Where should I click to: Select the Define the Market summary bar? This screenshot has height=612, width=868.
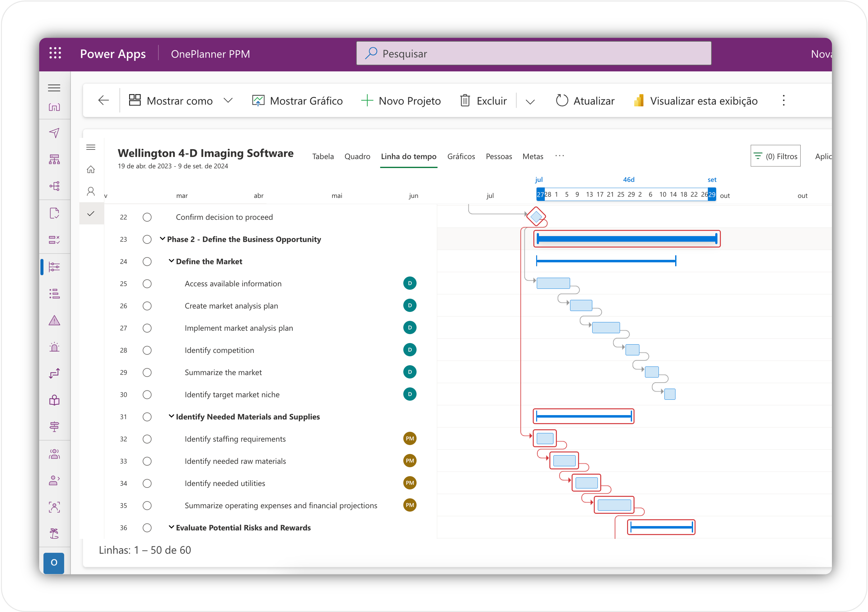pos(606,261)
